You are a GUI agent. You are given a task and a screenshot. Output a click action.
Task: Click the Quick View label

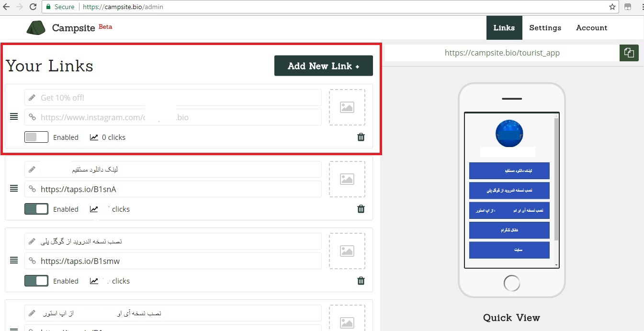(511, 318)
